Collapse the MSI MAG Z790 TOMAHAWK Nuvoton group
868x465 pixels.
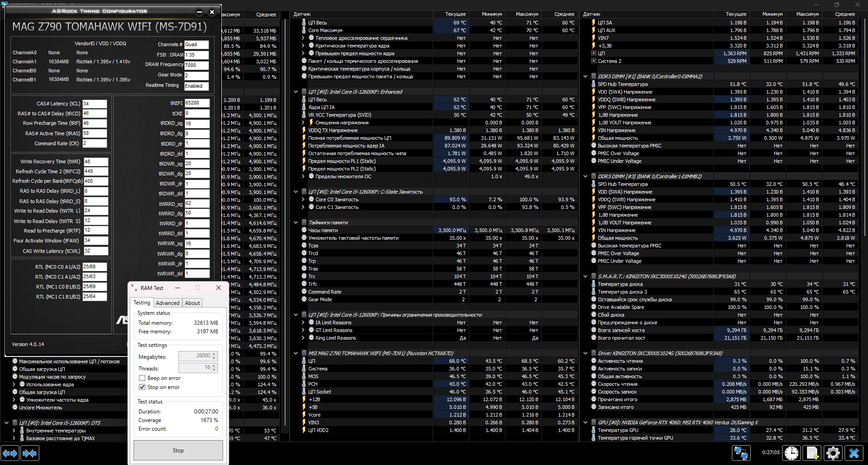(x=296, y=353)
